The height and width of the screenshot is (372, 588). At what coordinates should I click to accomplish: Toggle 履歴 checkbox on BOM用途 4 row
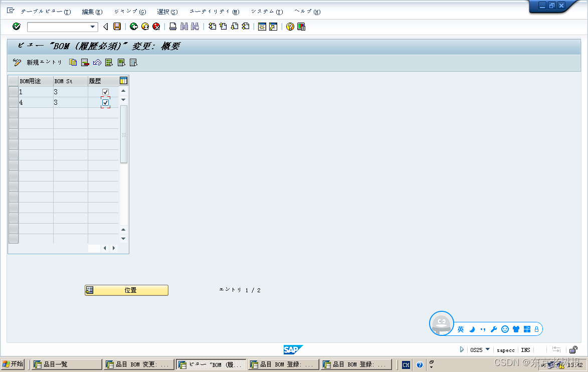pyautogui.click(x=104, y=102)
